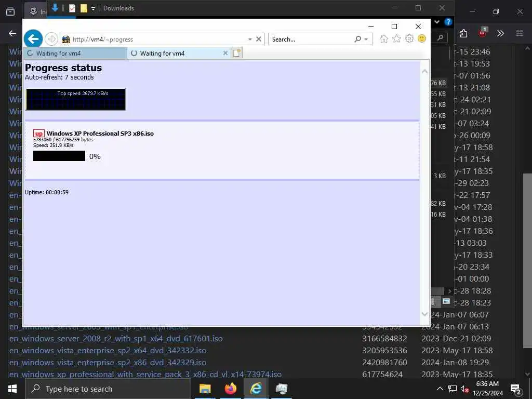Screen dimensions: 532x399
Task: Open the Firefox View icon in the tab strip
Action: [x=10, y=11]
